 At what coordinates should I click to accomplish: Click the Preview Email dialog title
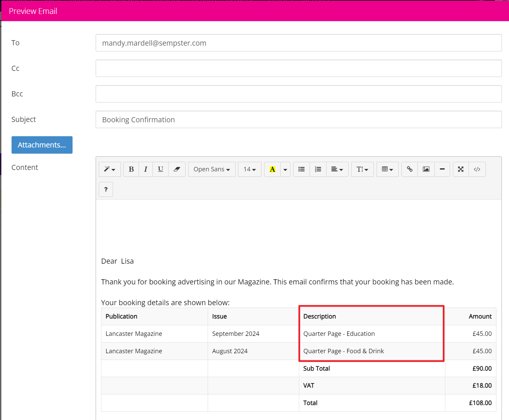(x=33, y=11)
